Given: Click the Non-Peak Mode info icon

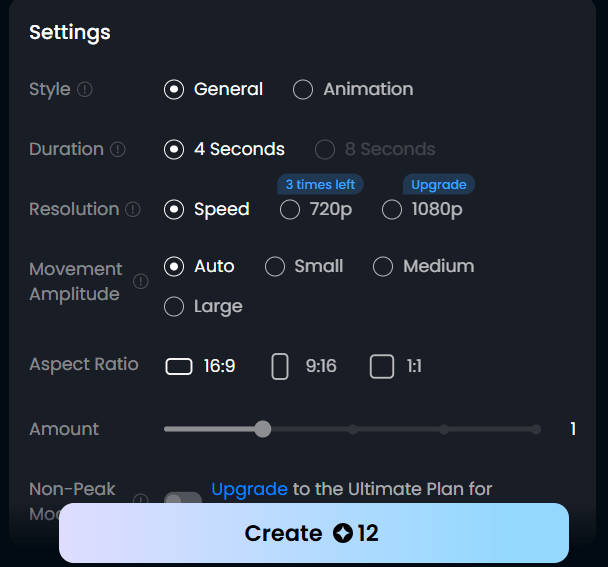Looking at the screenshot, I should pos(141,500).
